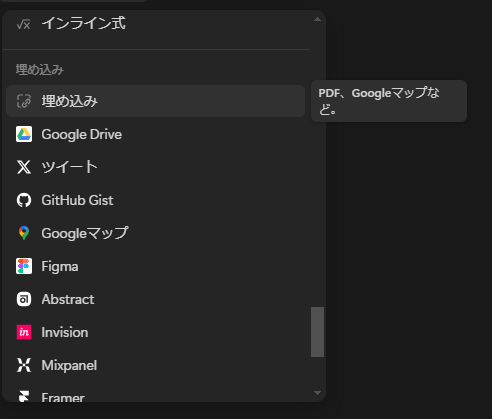Click the Figma logo icon
Image resolution: width=492 pixels, height=419 pixels.
pos(24,266)
